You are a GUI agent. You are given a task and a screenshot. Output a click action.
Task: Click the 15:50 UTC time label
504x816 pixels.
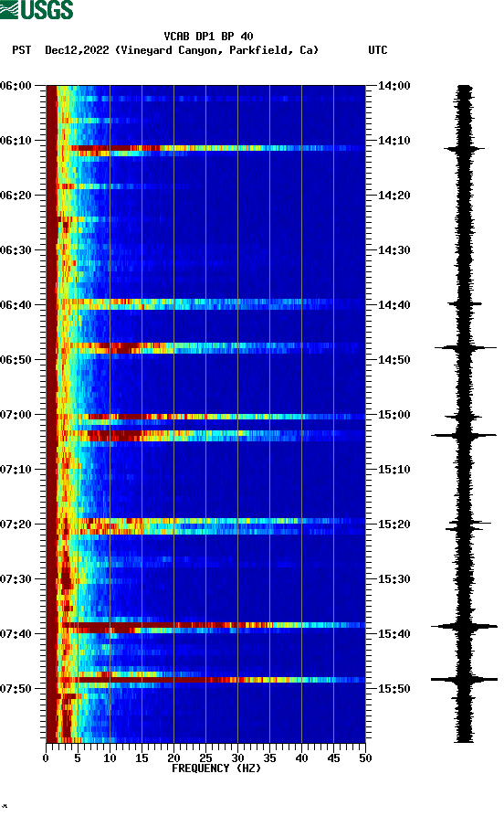[394, 689]
